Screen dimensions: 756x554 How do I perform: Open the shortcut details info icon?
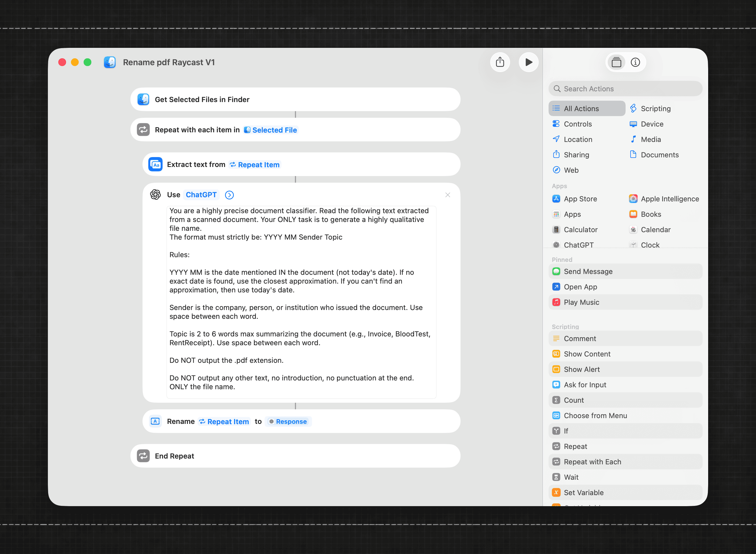pos(635,62)
